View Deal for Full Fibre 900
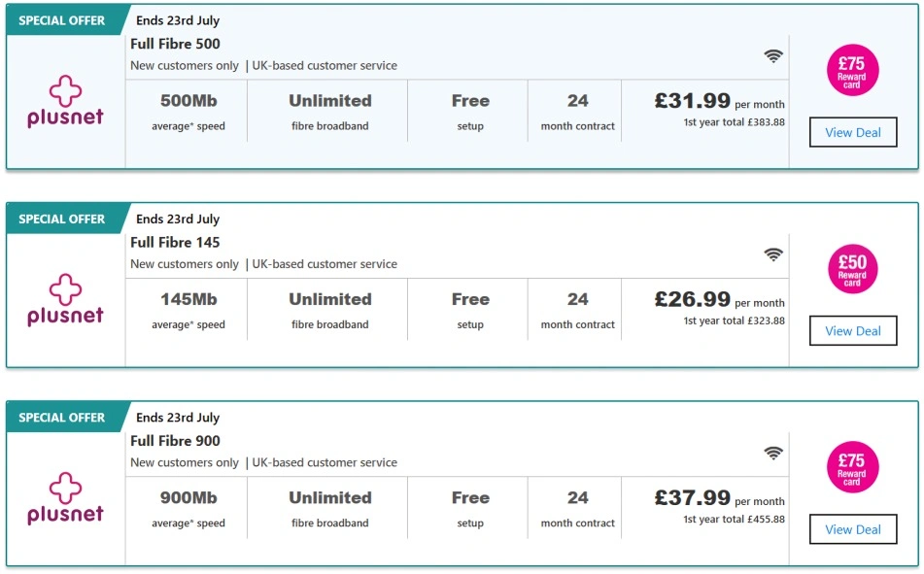This screenshot has width=924, height=574. pyautogui.click(x=853, y=529)
